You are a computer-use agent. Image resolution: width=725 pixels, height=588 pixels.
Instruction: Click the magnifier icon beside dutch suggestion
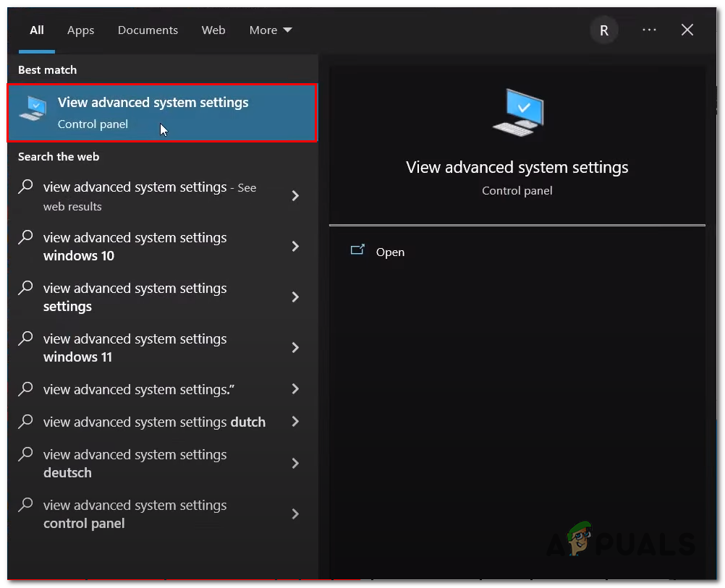tap(25, 422)
